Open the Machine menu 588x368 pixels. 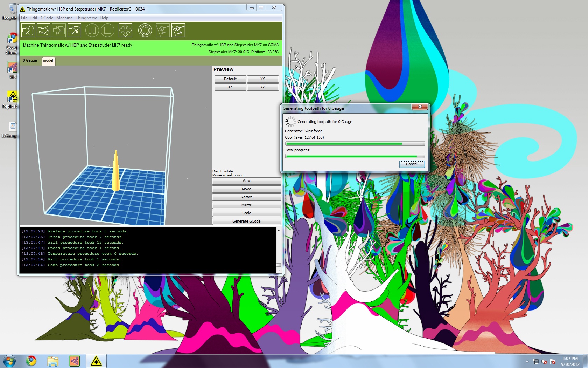pos(64,18)
